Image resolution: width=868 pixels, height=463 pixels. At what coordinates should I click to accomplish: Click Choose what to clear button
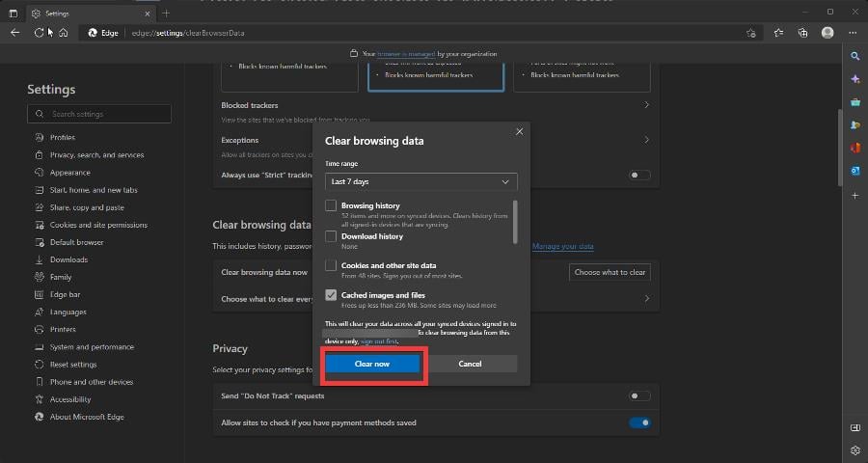[610, 272]
